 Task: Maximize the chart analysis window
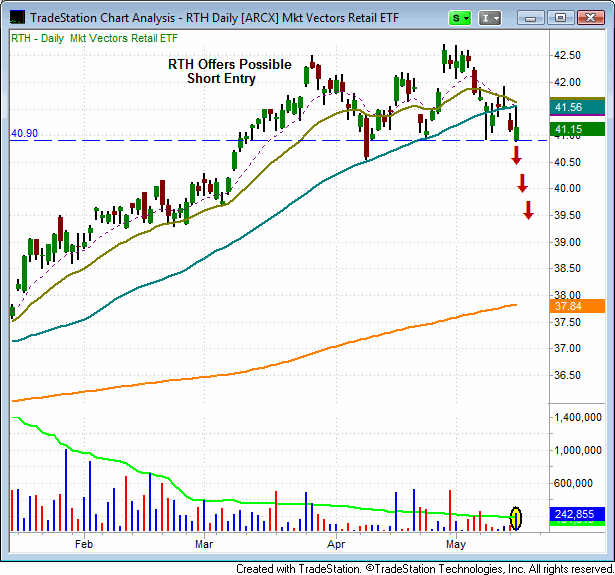[x=560, y=18]
